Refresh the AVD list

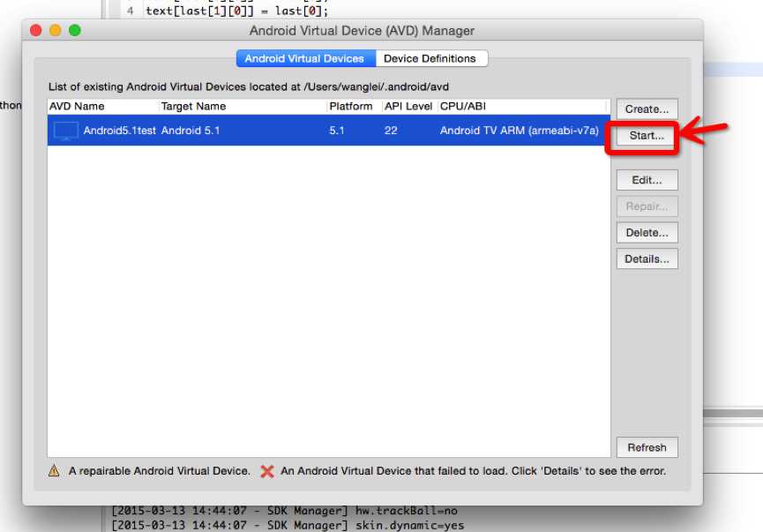point(647,447)
